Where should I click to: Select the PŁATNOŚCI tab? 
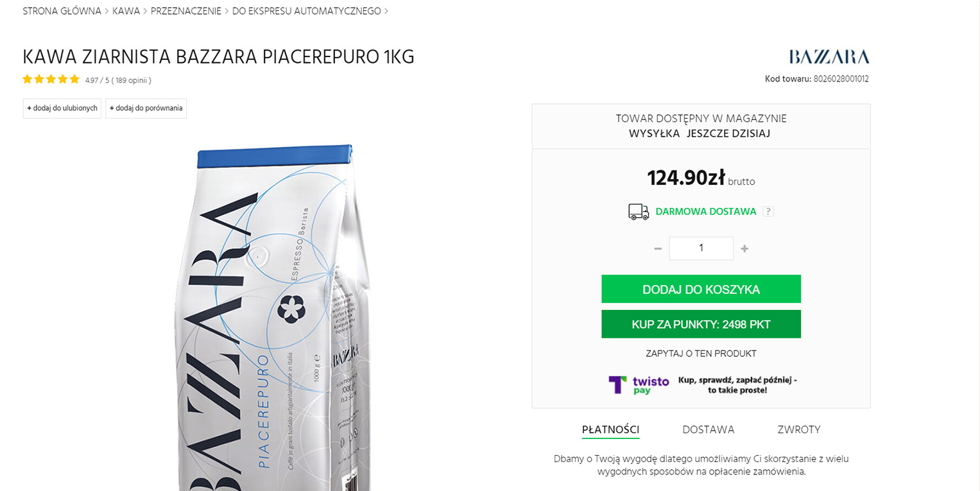(x=610, y=429)
